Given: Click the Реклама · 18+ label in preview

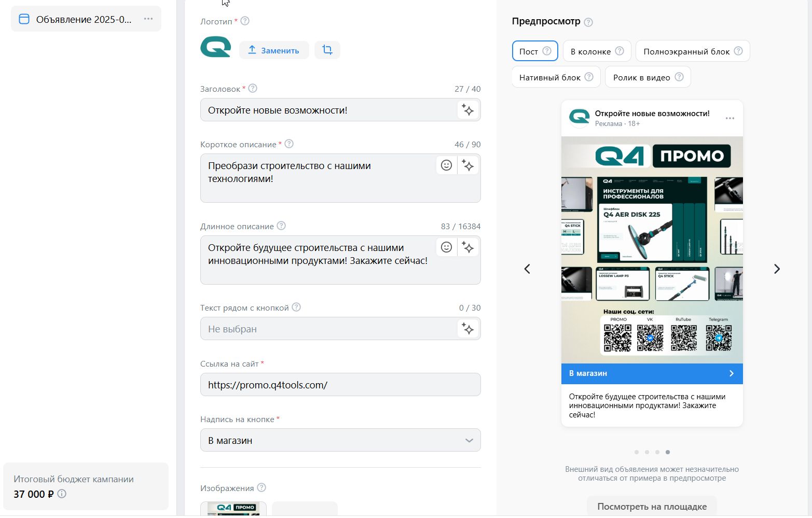Looking at the screenshot, I should click(617, 123).
